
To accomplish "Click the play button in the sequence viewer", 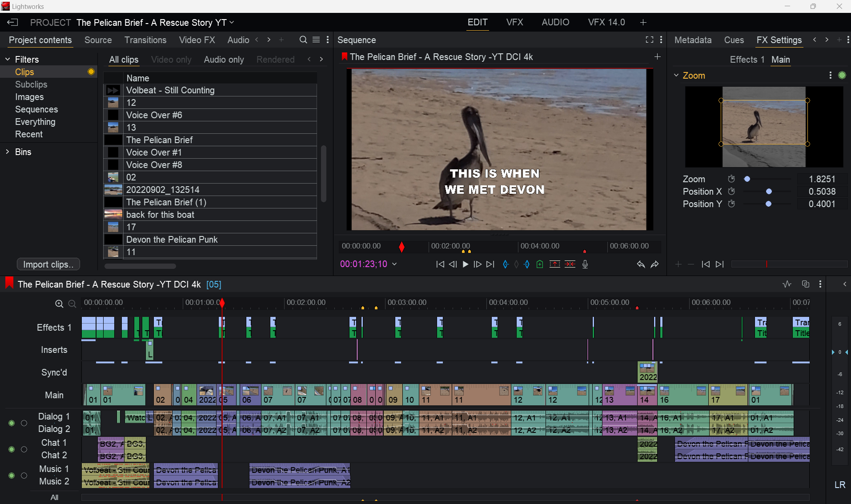I will (465, 264).
